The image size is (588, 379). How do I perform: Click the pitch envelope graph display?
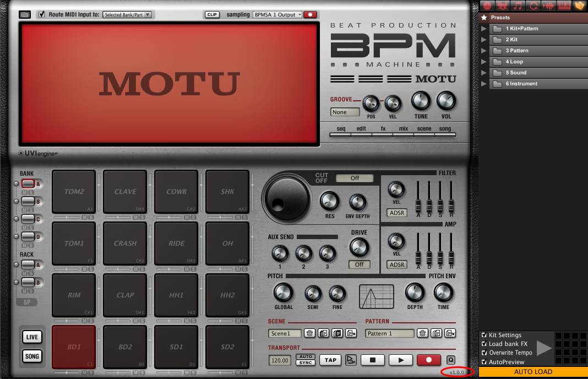(377, 296)
